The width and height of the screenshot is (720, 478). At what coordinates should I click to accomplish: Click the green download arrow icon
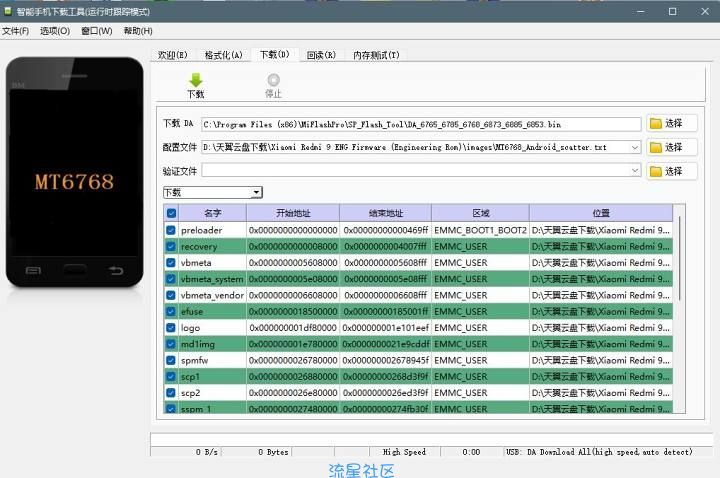[196, 80]
